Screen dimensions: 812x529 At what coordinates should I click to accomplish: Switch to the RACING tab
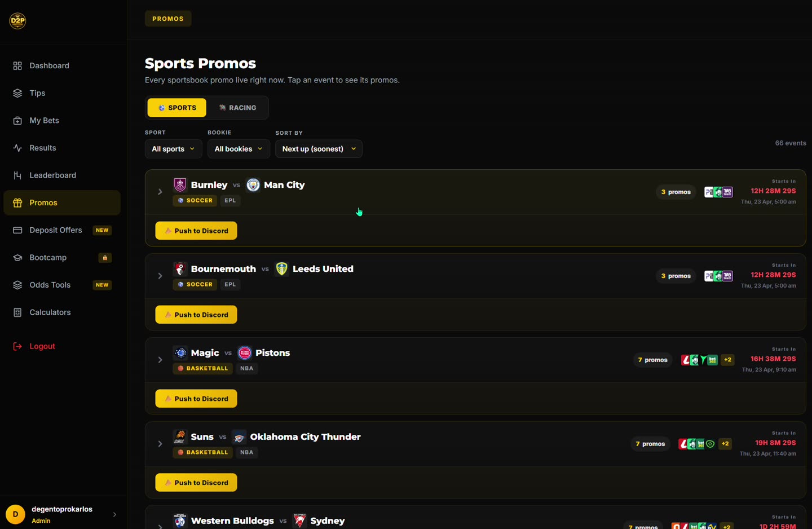(239, 107)
